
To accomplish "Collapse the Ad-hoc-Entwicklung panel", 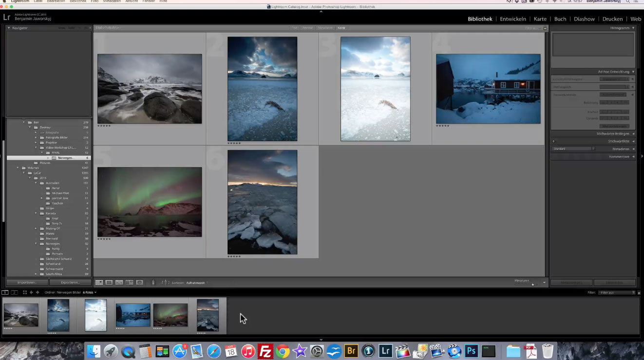I will pyautogui.click(x=633, y=72).
